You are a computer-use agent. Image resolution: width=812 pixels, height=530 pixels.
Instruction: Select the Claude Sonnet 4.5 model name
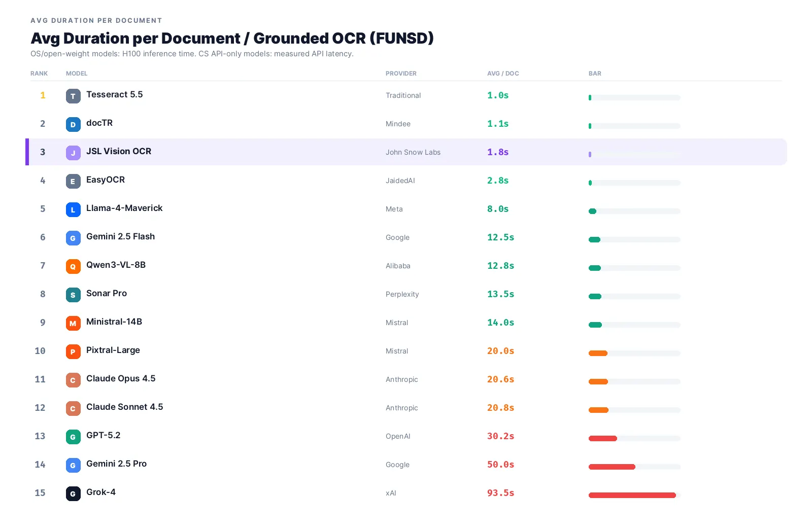coord(125,407)
